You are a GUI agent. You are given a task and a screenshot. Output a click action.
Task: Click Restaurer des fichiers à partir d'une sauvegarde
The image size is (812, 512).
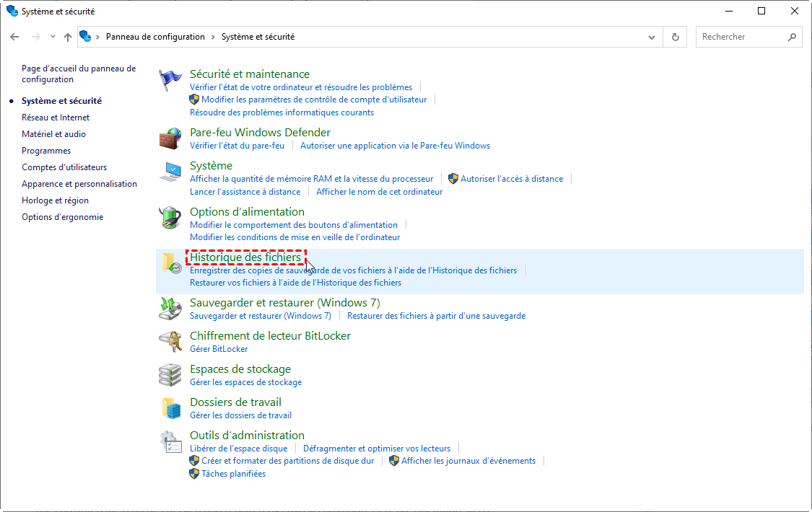pyautogui.click(x=436, y=315)
